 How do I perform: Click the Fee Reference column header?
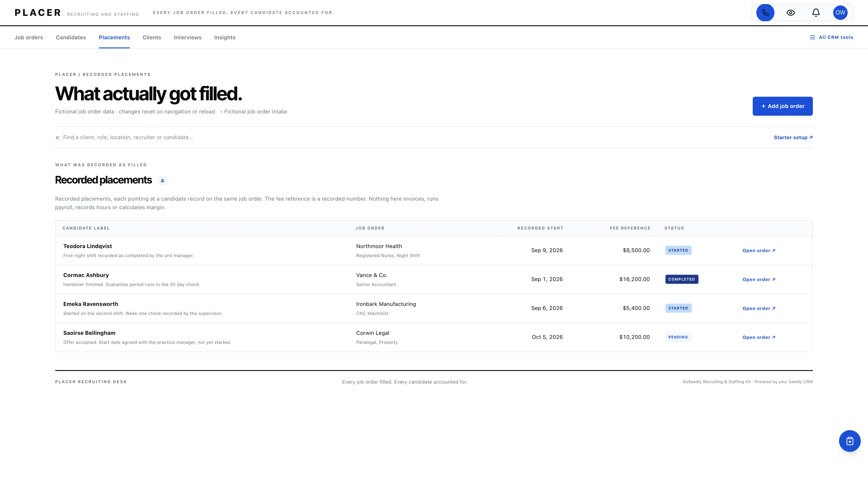630,228
